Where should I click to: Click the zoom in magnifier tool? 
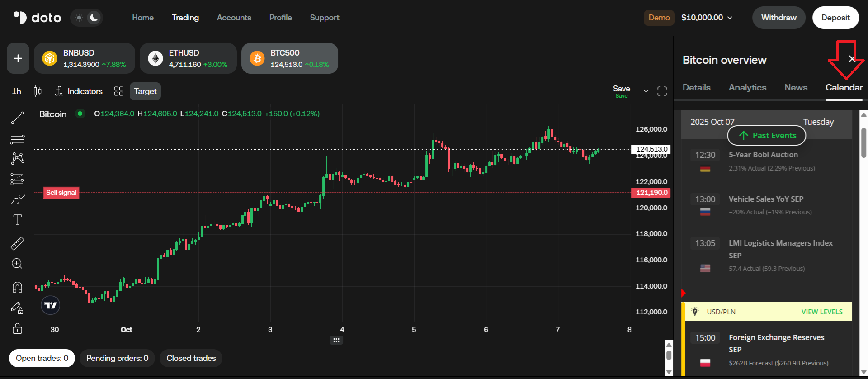click(x=17, y=264)
